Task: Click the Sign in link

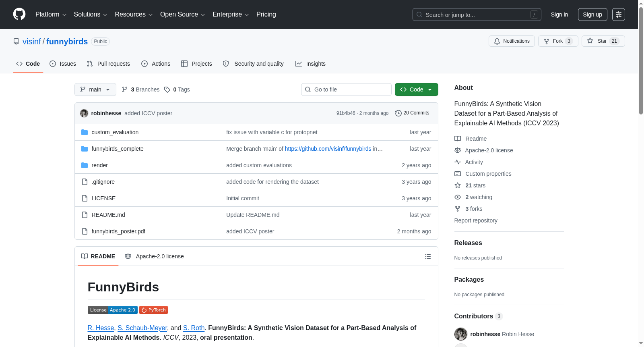Action: [559, 15]
